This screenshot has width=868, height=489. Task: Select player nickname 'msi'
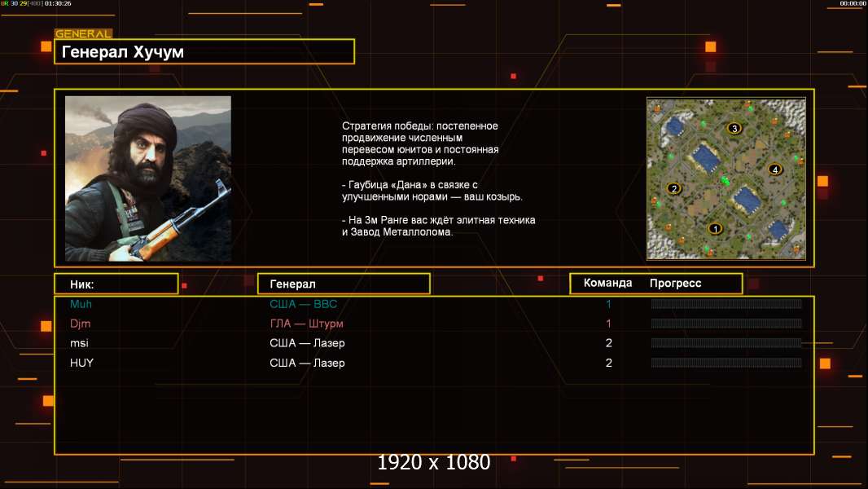coord(79,343)
